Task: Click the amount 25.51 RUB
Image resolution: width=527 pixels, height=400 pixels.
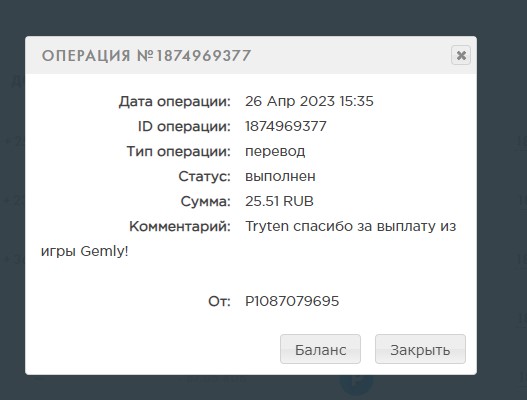Action: [279, 201]
